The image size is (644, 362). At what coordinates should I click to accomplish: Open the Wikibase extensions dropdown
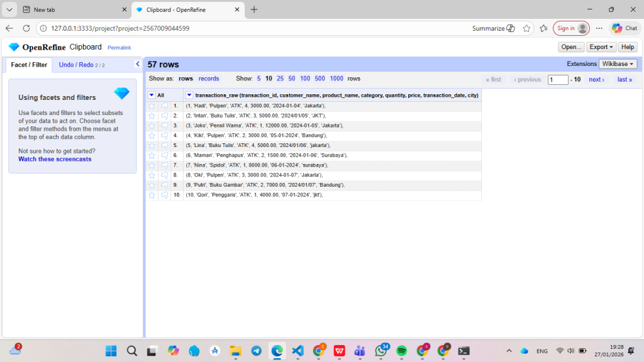click(618, 64)
